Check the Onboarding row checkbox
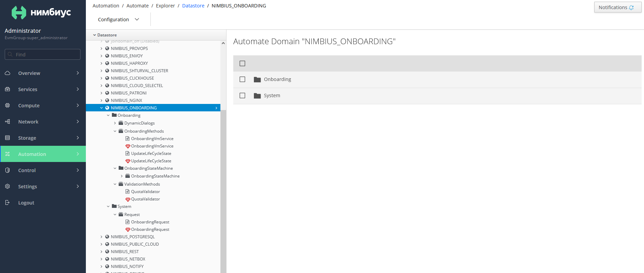644x273 pixels. tap(242, 79)
